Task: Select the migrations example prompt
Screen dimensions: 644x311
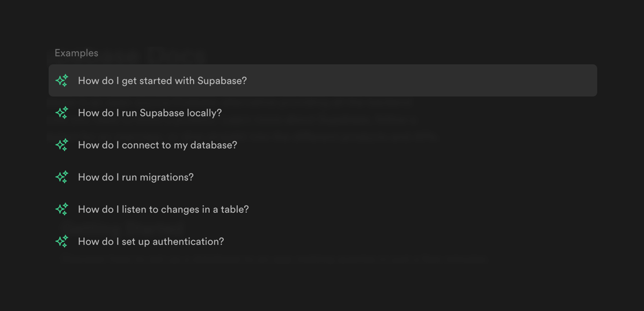Action: 136,177
